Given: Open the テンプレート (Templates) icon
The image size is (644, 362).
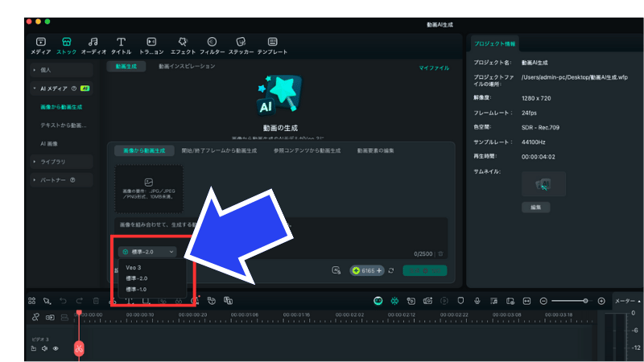Looking at the screenshot, I should tap(272, 41).
